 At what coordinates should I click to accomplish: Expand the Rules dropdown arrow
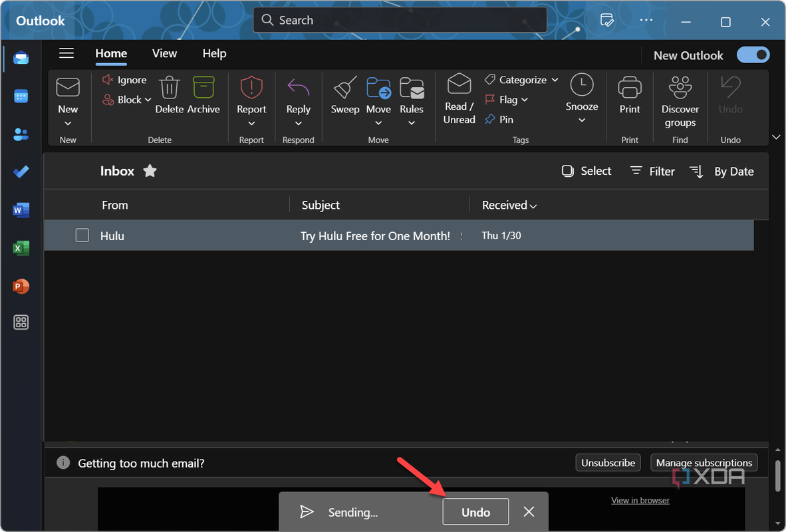click(412, 123)
